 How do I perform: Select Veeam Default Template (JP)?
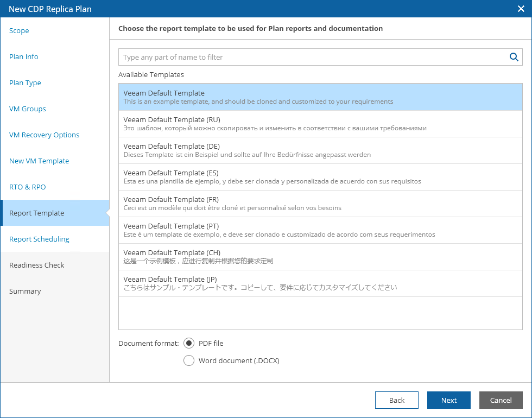[x=320, y=283]
